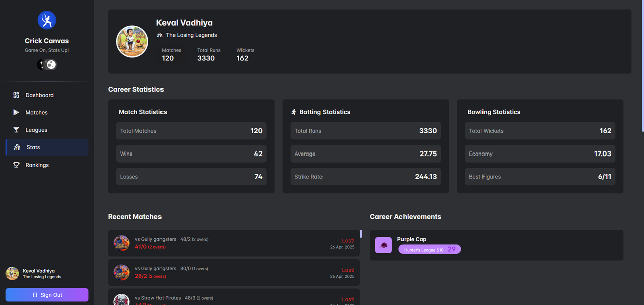The height and width of the screenshot is (305, 644).
Task: Click the Total Wickets row
Action: (540, 131)
